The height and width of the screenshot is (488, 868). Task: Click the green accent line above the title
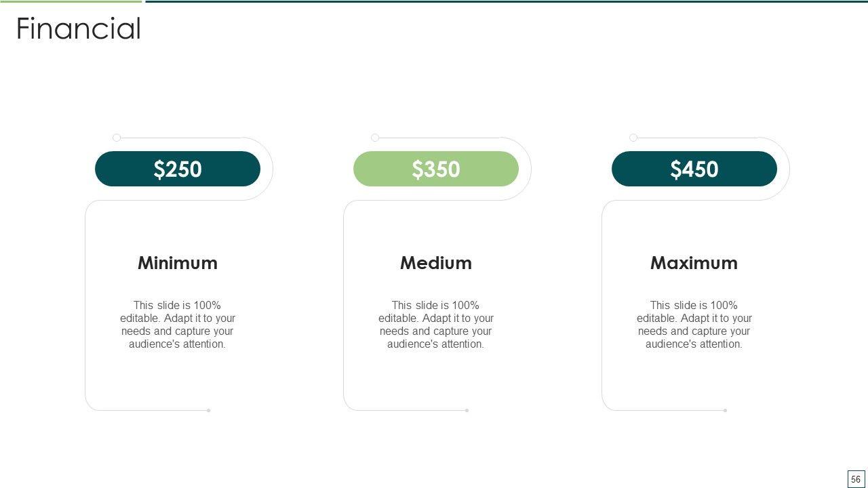pyautogui.click(x=71, y=1)
